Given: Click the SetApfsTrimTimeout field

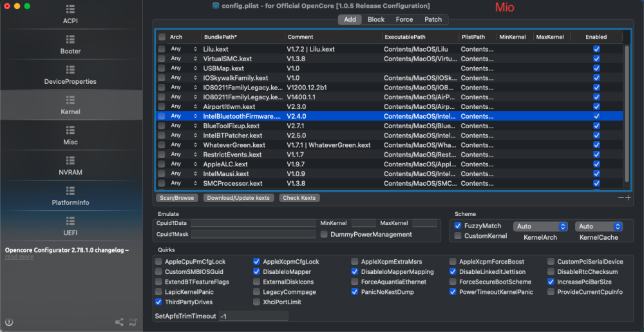Looking at the screenshot, I should pos(253,316).
